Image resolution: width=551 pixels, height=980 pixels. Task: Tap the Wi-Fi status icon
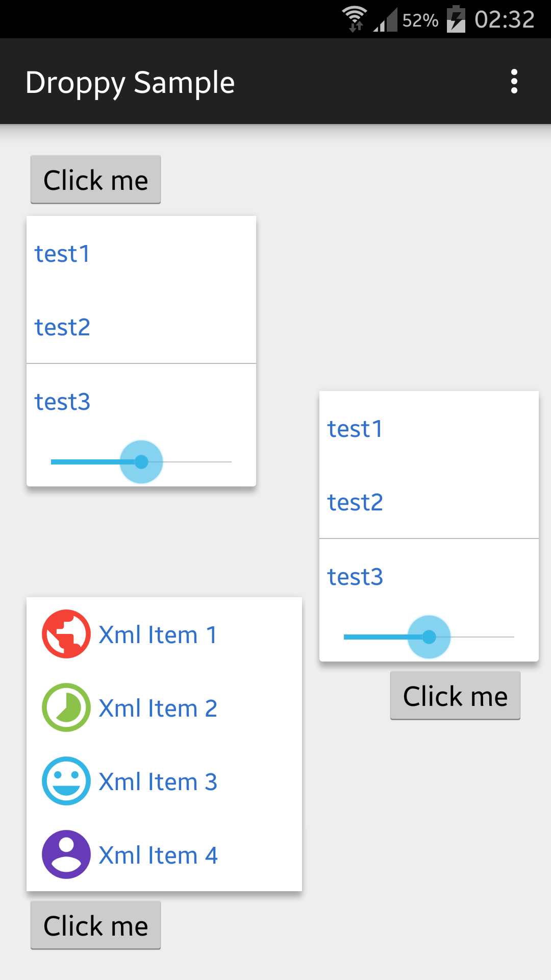click(355, 19)
